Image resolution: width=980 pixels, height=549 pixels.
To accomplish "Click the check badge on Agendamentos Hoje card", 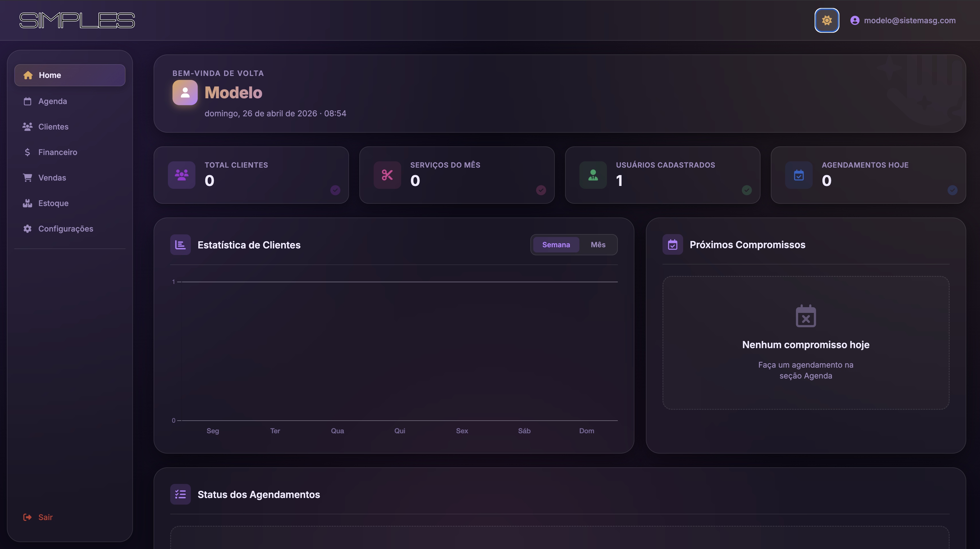I will [952, 190].
